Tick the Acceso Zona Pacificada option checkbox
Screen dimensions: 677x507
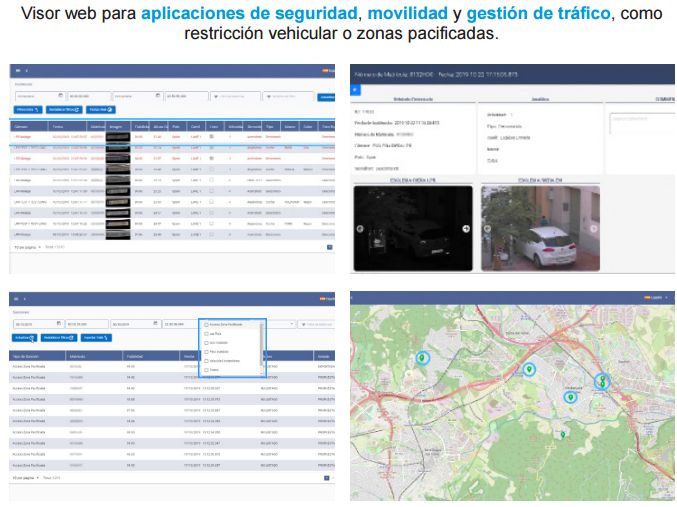click(206, 324)
